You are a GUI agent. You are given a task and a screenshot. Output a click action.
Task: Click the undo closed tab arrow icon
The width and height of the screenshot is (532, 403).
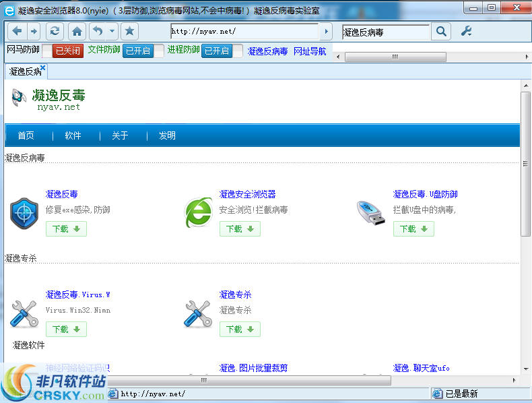click(98, 32)
